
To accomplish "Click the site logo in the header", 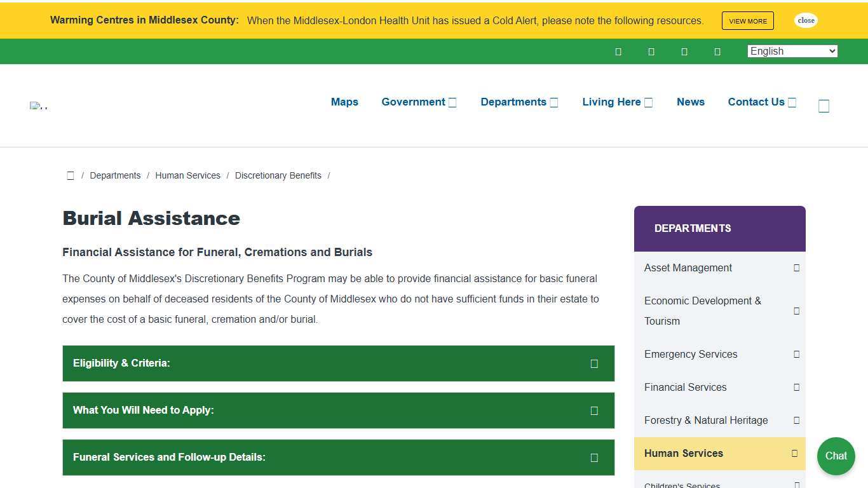I will pos(39,106).
